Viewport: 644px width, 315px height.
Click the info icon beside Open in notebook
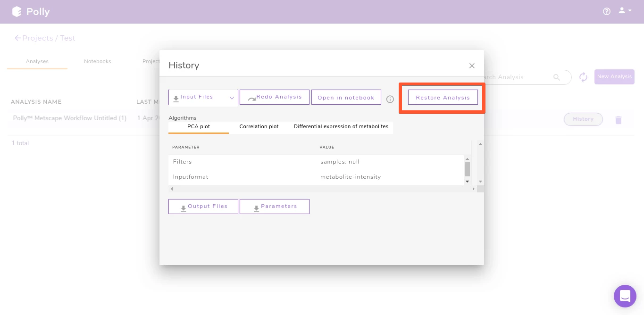pyautogui.click(x=390, y=99)
